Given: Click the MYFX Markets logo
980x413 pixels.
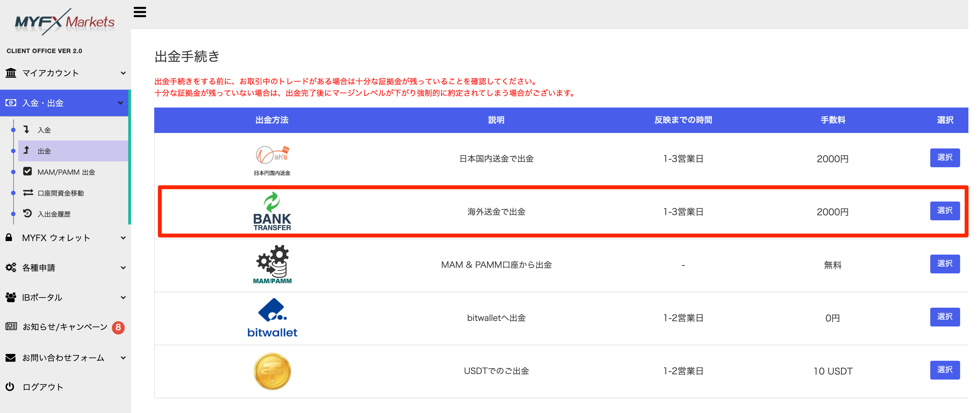Looking at the screenshot, I should click(65, 22).
